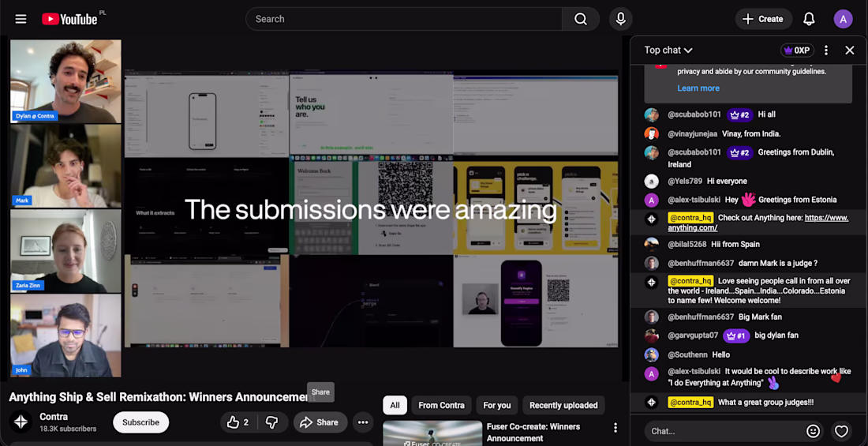868x446 pixels.
Task: Click the @vinayjunejaa avatar in chat
Action: [652, 133]
